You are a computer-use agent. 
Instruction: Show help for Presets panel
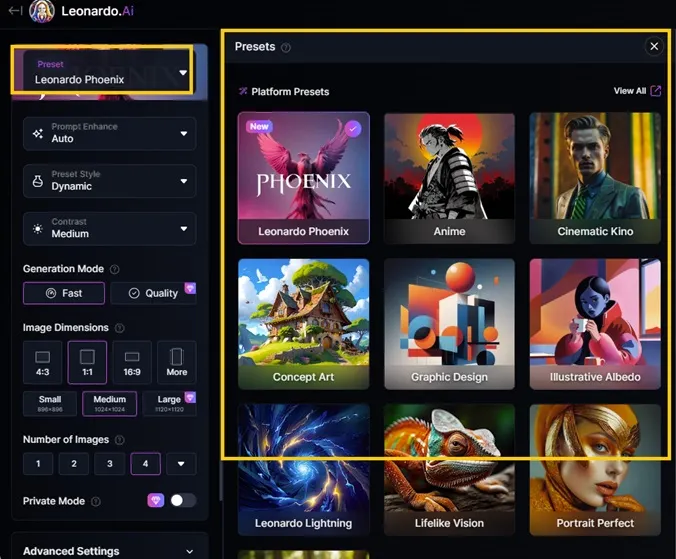coord(286,47)
